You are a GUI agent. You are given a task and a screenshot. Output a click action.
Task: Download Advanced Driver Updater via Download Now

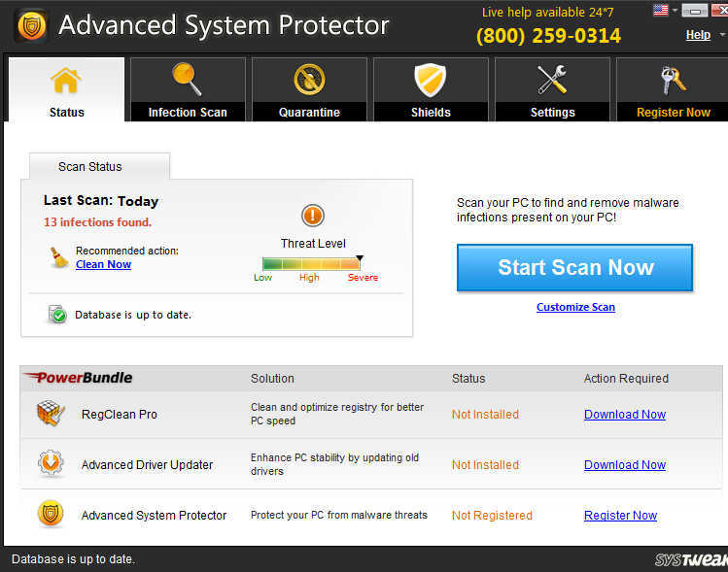(x=625, y=465)
